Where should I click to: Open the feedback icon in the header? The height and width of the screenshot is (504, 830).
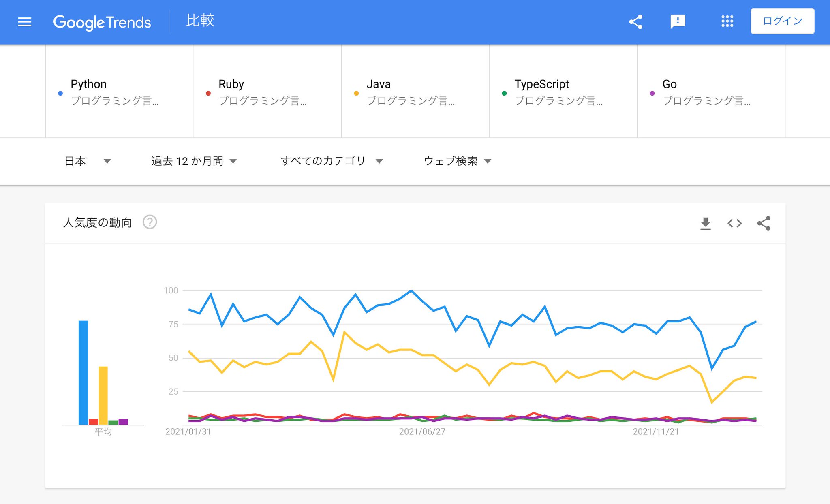click(x=678, y=21)
